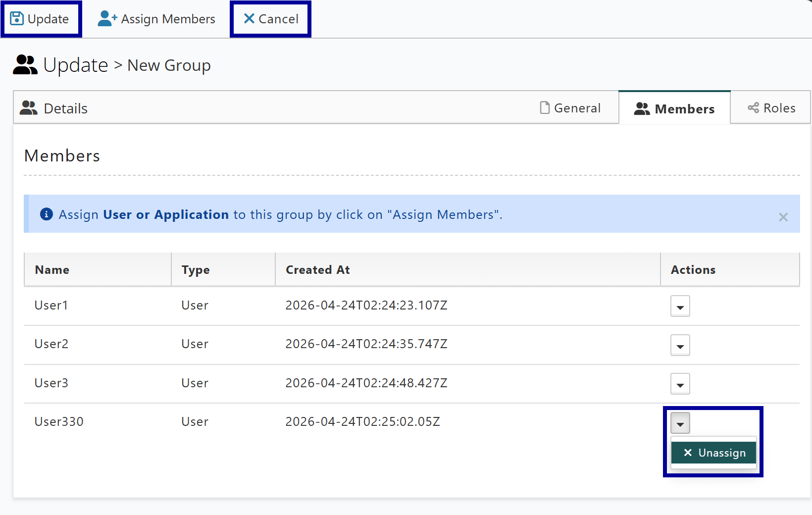Screen dimensions: 812x515
Task: Click the Members section heading
Action: coord(62,156)
